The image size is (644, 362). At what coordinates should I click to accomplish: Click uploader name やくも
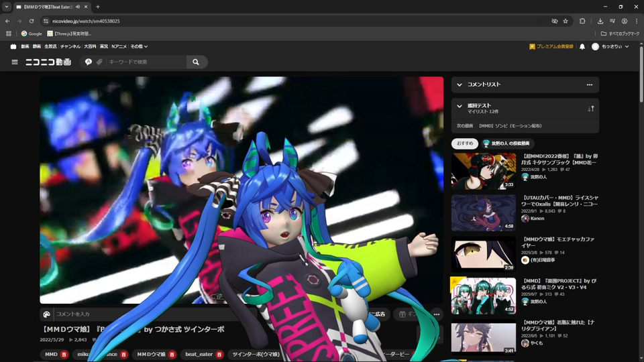click(537, 343)
